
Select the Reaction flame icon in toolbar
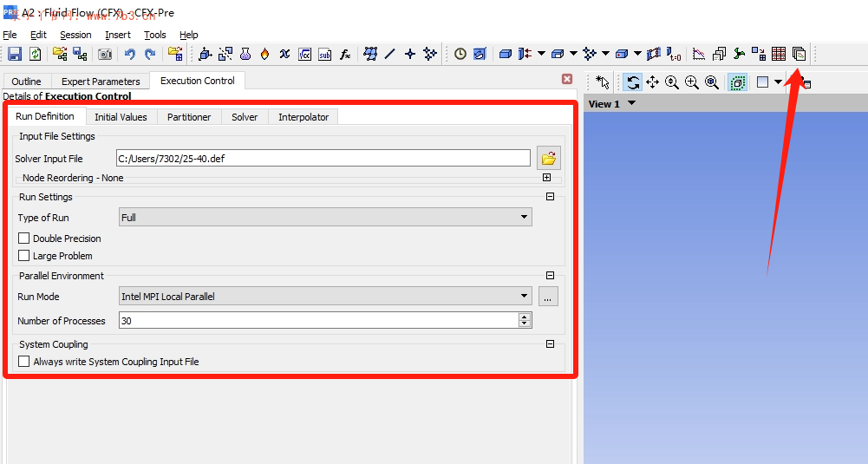(x=264, y=54)
